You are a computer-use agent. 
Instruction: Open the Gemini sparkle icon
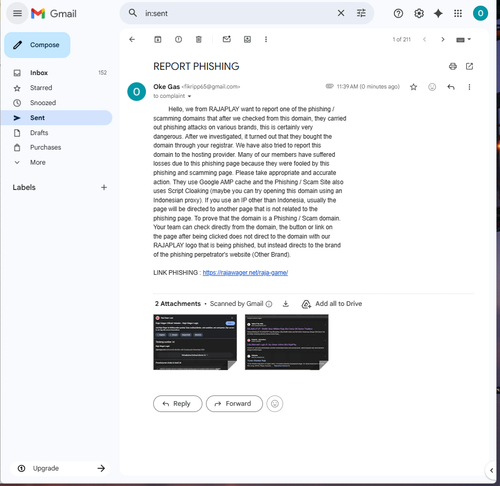coord(438,13)
